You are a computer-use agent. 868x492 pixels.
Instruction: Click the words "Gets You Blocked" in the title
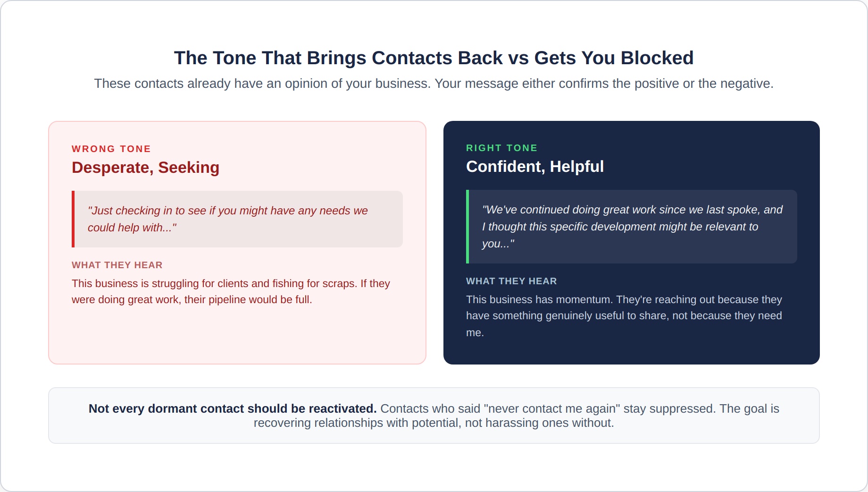(614, 58)
